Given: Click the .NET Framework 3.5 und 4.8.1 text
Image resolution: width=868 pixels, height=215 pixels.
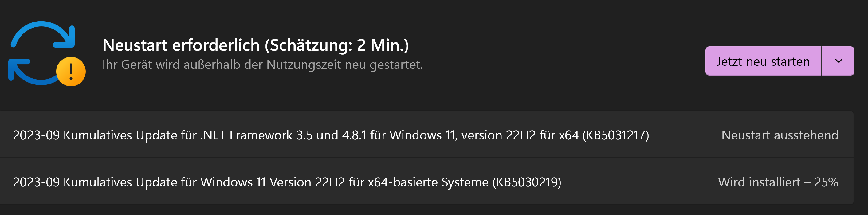Looking at the screenshot, I should pyautogui.click(x=283, y=135).
